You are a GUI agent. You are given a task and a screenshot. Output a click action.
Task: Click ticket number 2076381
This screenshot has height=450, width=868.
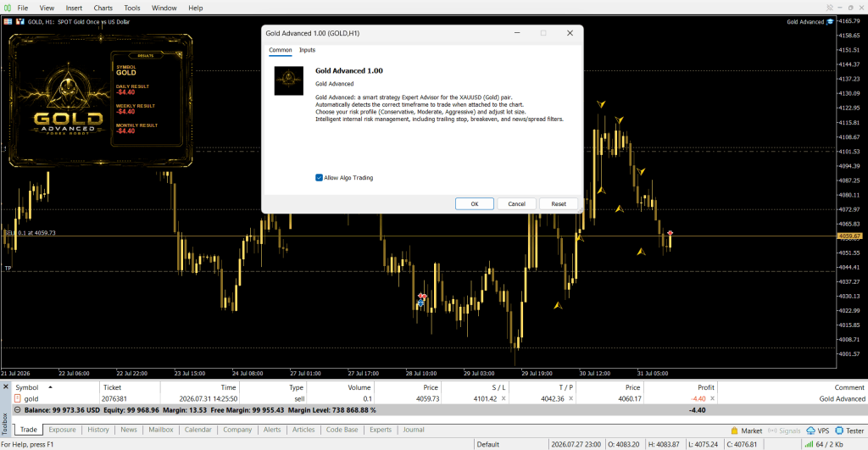pyautogui.click(x=114, y=398)
